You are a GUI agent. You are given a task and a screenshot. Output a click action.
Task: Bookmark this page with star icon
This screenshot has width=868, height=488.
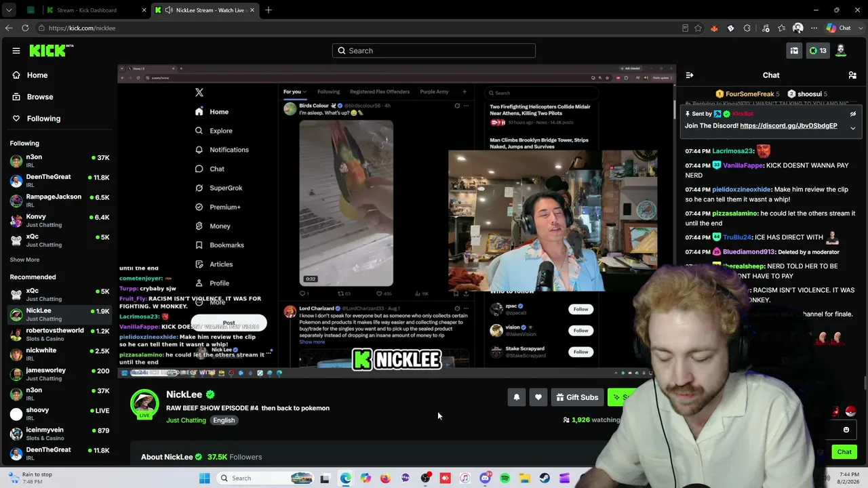(699, 28)
